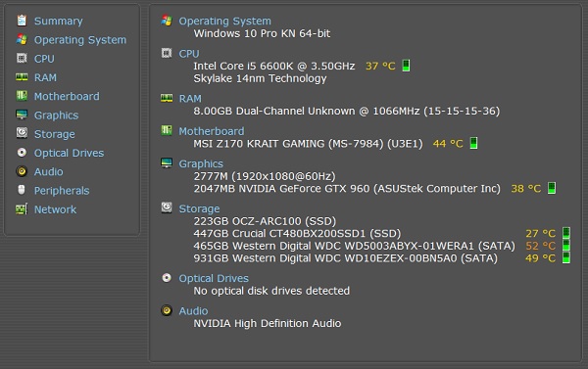
Task: Open the Summary section in sidebar
Action: [59, 21]
